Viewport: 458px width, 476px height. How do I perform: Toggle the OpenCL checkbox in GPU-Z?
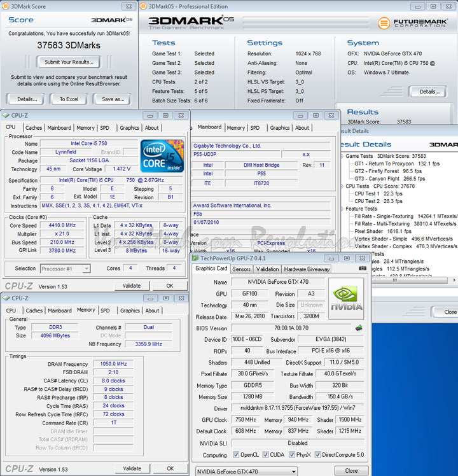coord(236,454)
